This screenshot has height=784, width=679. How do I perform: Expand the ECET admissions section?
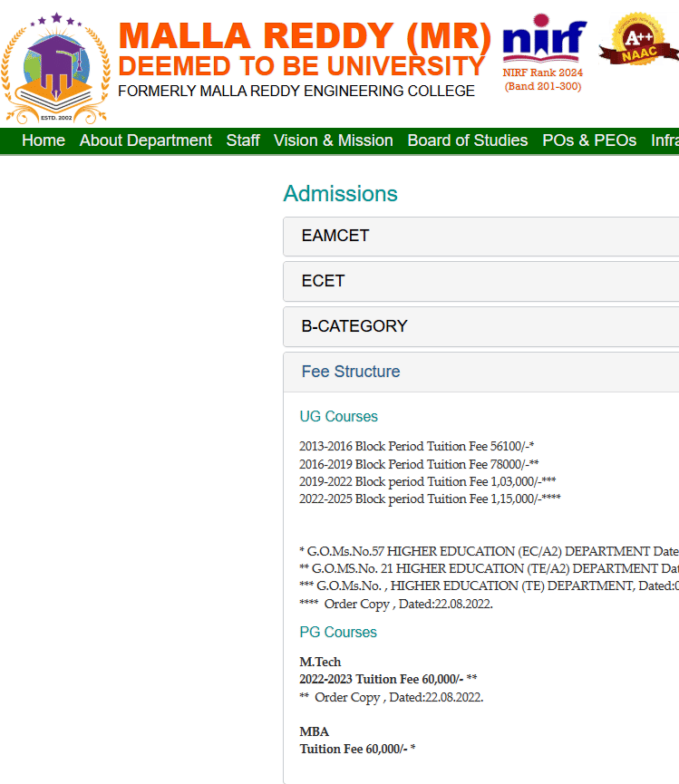(324, 281)
